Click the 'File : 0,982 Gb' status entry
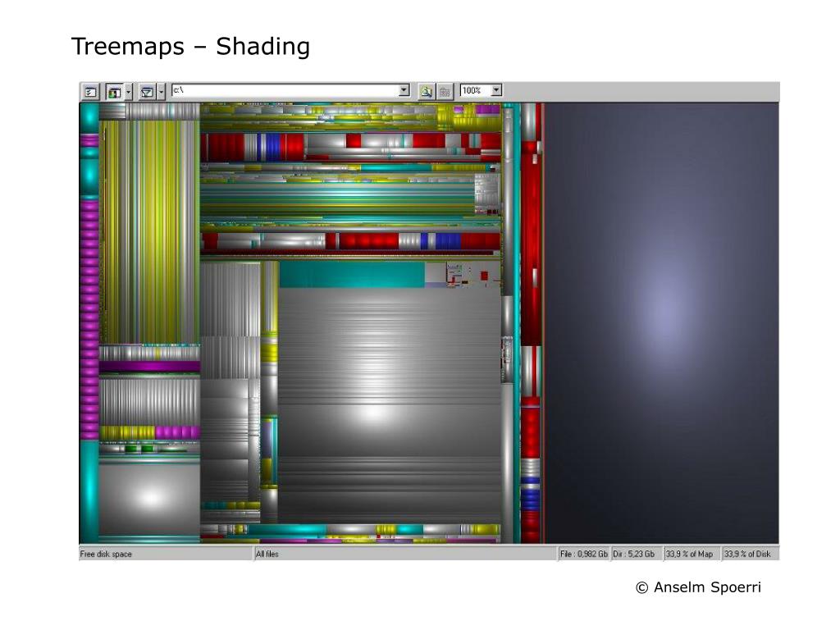Viewport: 840px width, 630px height. (x=584, y=554)
